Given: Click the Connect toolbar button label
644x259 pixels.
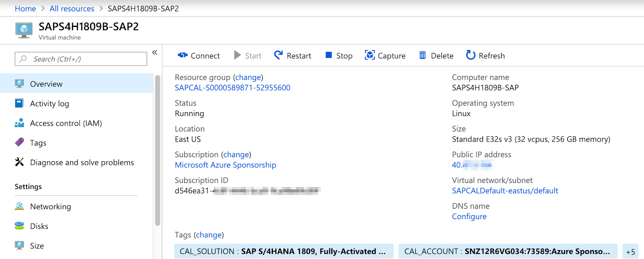Looking at the screenshot, I should coord(205,55).
